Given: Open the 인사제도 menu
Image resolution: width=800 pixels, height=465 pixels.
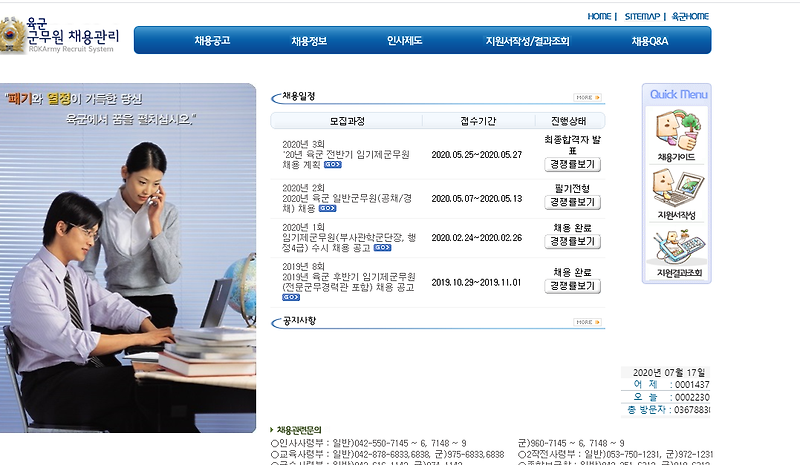Looking at the screenshot, I should [405, 40].
